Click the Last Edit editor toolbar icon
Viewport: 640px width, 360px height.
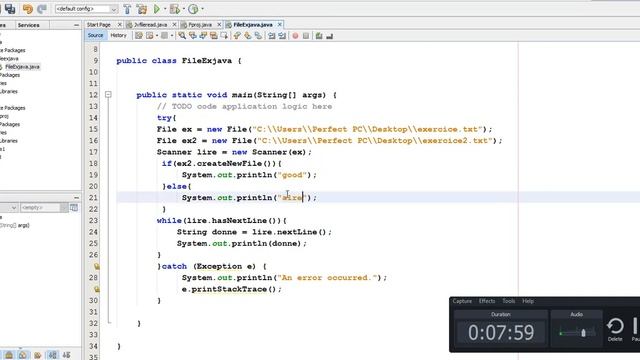tap(139, 36)
